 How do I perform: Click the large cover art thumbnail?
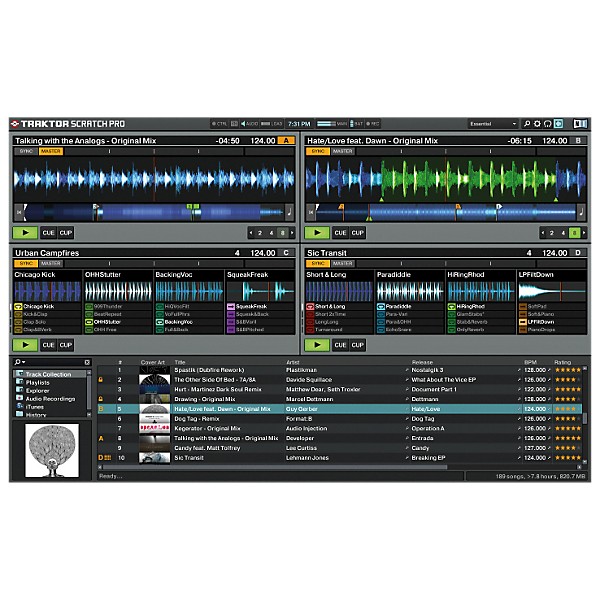tap(52, 450)
